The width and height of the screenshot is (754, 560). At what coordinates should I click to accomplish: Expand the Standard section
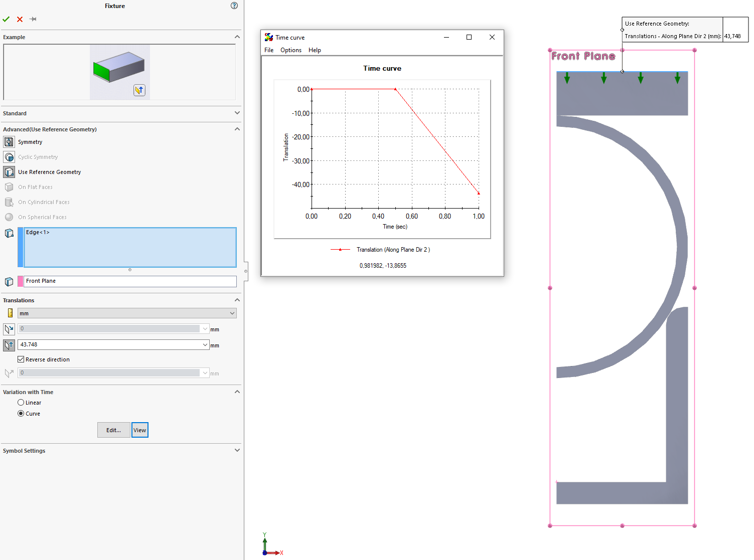point(237,113)
